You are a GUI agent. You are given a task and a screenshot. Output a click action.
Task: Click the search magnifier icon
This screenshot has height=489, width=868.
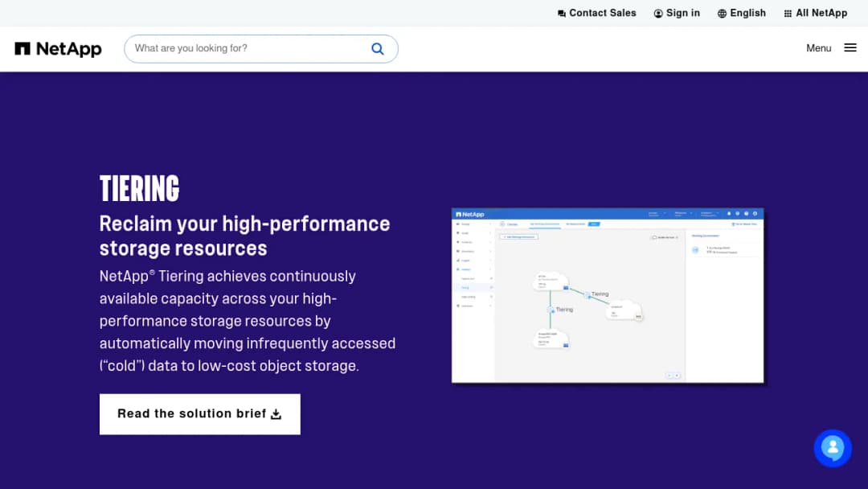[378, 49]
